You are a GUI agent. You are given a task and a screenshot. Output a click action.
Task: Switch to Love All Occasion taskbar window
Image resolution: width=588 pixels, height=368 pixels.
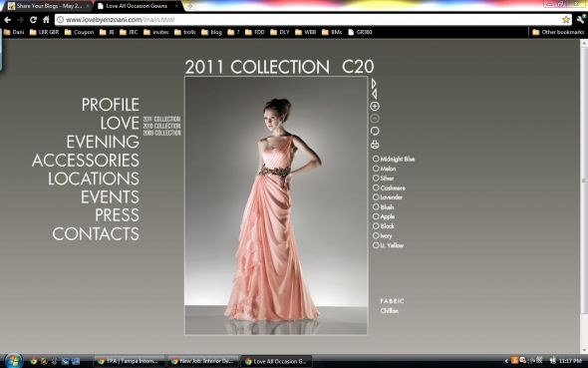pyautogui.click(x=276, y=361)
